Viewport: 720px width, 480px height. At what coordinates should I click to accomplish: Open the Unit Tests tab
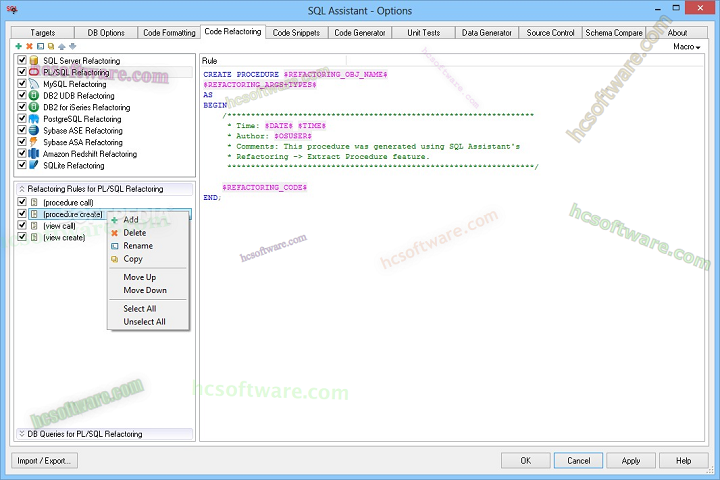[423, 33]
